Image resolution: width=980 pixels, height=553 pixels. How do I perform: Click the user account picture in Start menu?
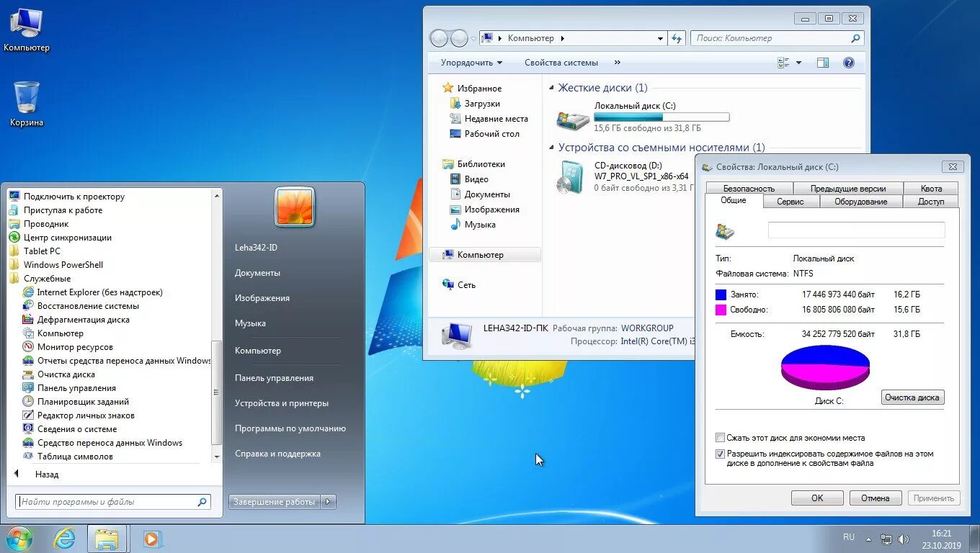coord(295,207)
